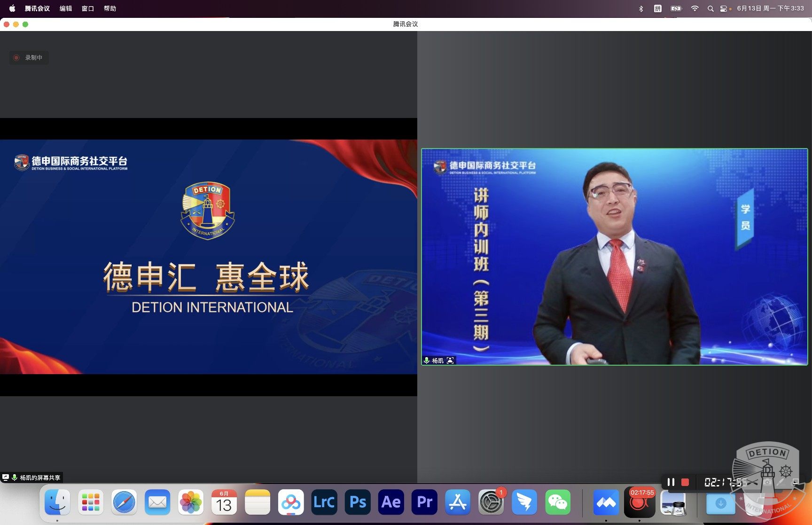Screen dimensions: 812x525
Task: Click the date and time 6月13日 周一
Action: pos(770,8)
